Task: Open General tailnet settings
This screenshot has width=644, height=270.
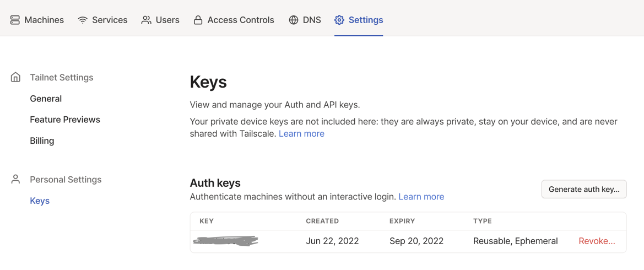Action: coord(46,99)
